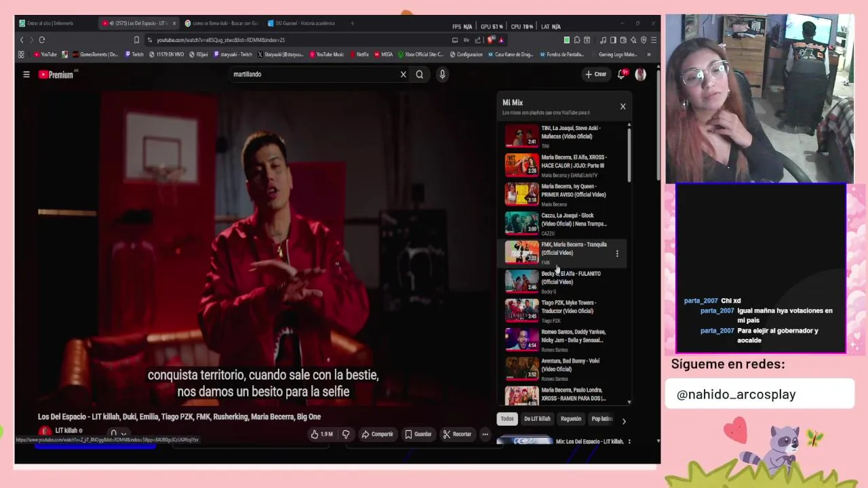Clear the search text with X

click(x=403, y=75)
